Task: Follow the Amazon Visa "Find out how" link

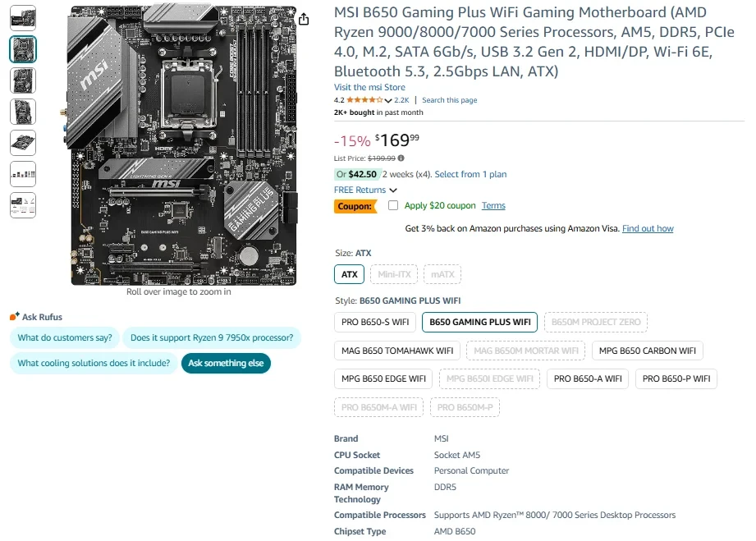Action: coord(648,228)
